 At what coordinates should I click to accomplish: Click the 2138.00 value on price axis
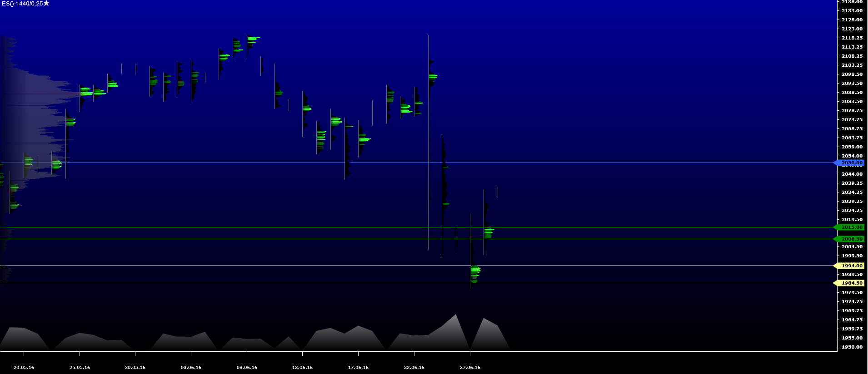pyautogui.click(x=852, y=2)
